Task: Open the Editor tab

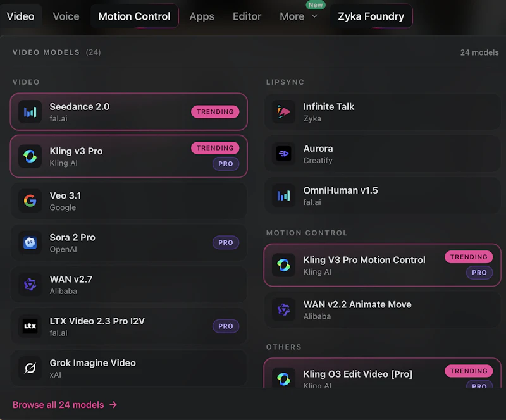Action: [x=247, y=16]
